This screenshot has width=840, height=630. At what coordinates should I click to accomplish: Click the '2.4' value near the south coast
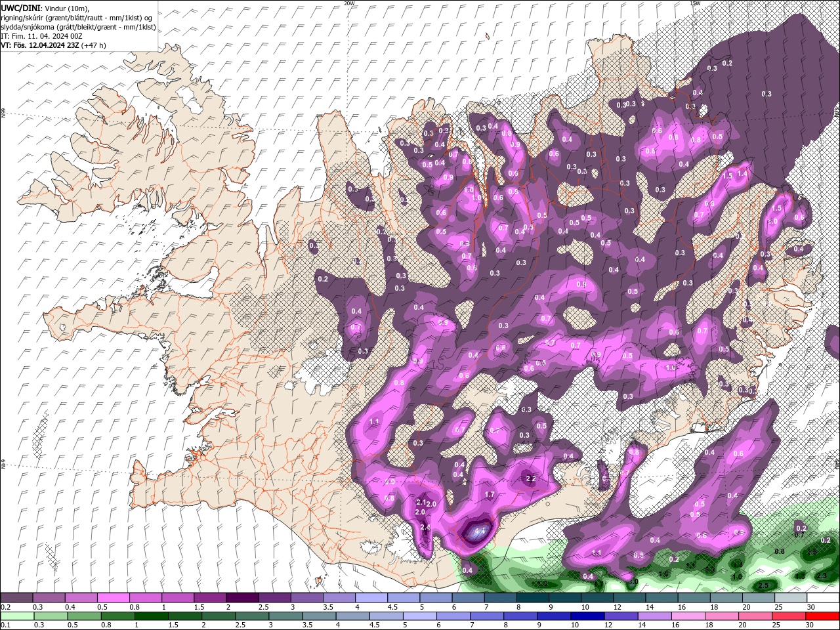click(425, 528)
